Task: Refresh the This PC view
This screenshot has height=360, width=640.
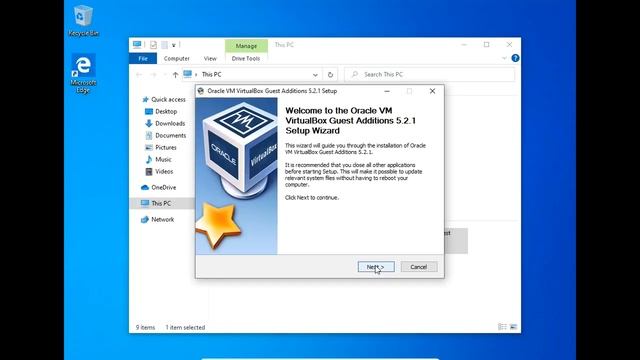Action: tap(330, 75)
